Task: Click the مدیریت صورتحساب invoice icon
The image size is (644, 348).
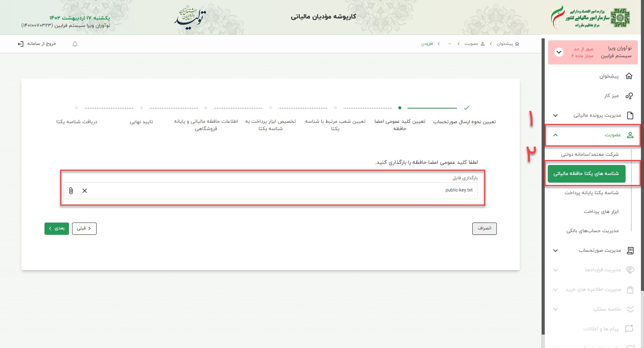Action: [630, 251]
